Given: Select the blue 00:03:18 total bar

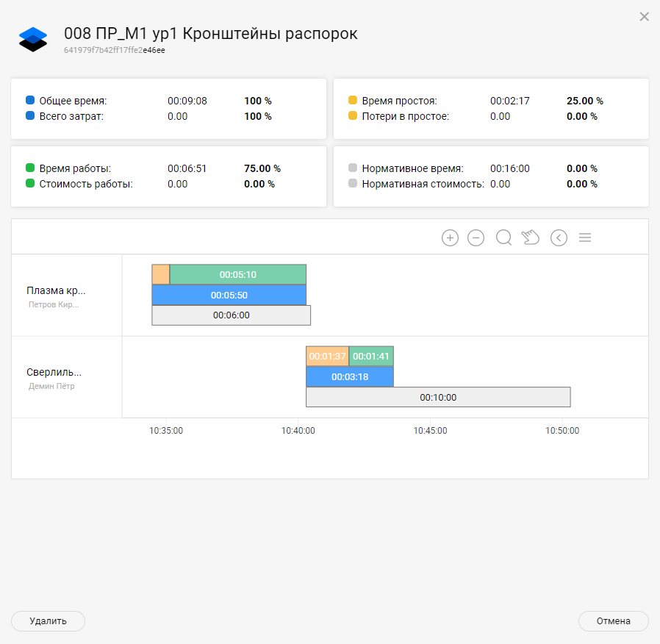Looking at the screenshot, I should [350, 376].
